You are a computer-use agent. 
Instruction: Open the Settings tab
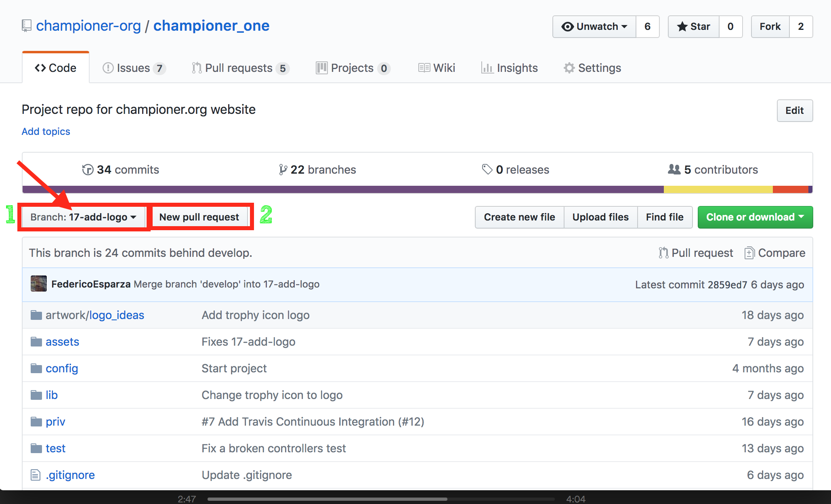592,68
